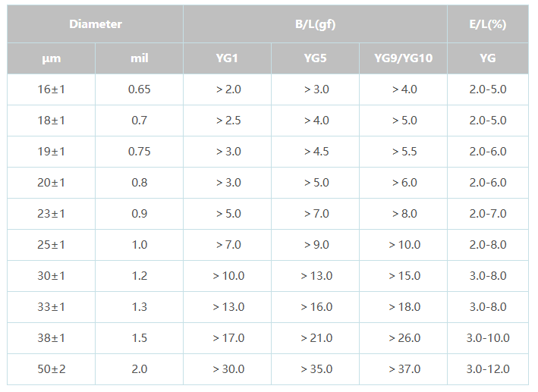Click the mil sub-header cell
The image size is (538, 392).
(x=139, y=58)
